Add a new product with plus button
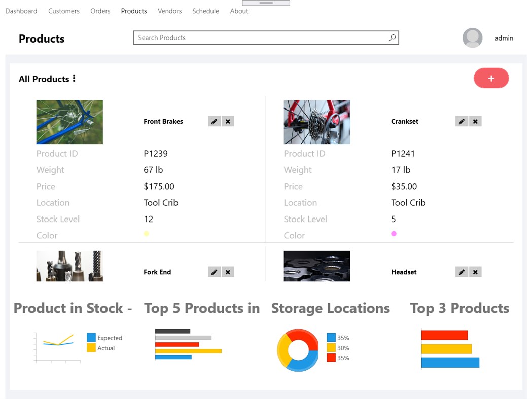 (x=491, y=78)
